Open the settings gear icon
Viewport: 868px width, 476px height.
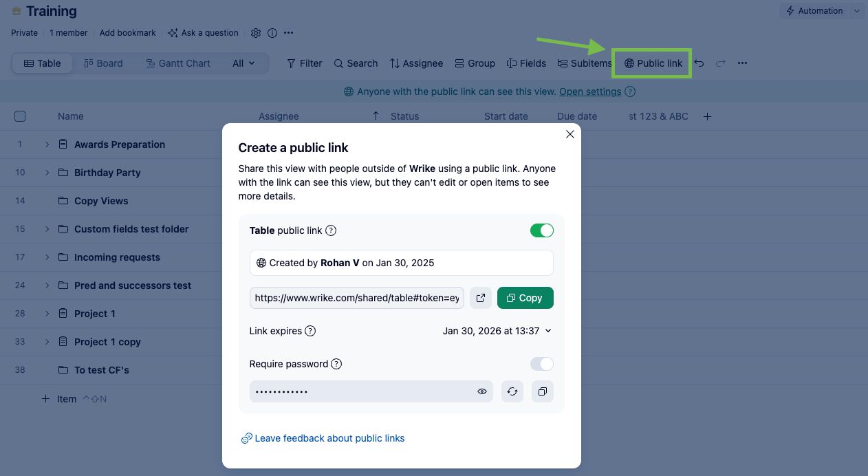point(256,33)
